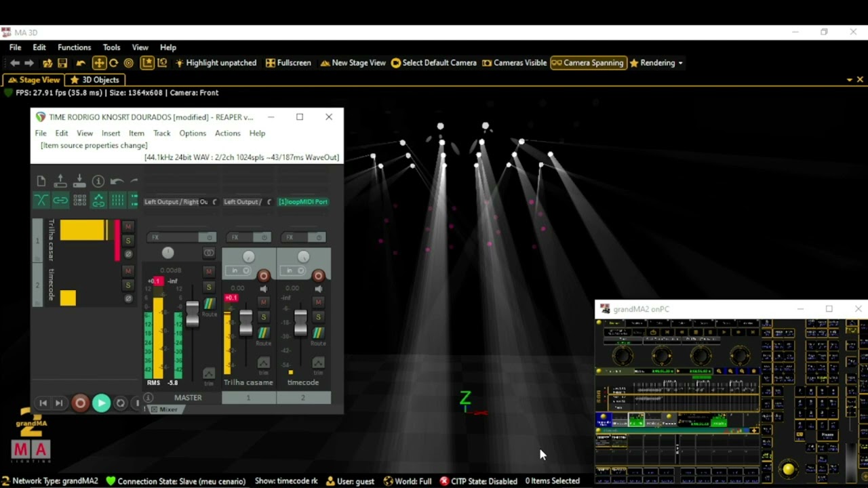Click the play button in REAPER transport
This screenshot has width=868, height=488.
click(101, 403)
